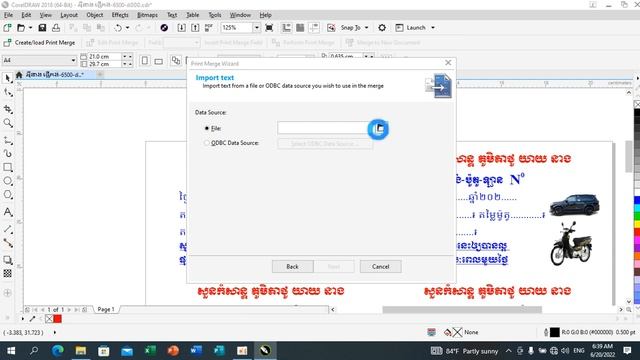
Task: Select the Parallel Dimension tool
Action: pos(8,229)
